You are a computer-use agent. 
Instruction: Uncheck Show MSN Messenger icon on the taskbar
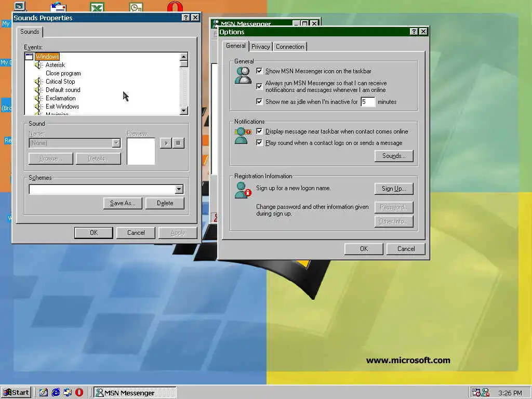(x=259, y=71)
